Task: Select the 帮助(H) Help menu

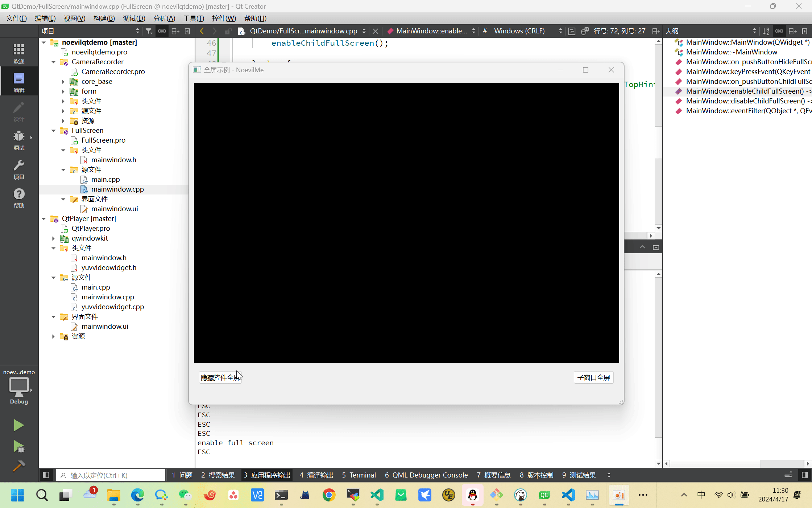Action: click(256, 18)
